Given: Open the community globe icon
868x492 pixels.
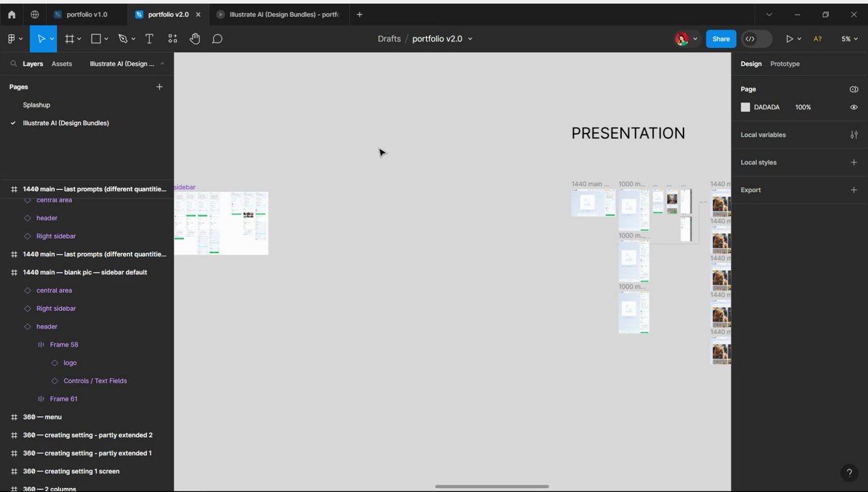Looking at the screenshot, I should (x=35, y=14).
